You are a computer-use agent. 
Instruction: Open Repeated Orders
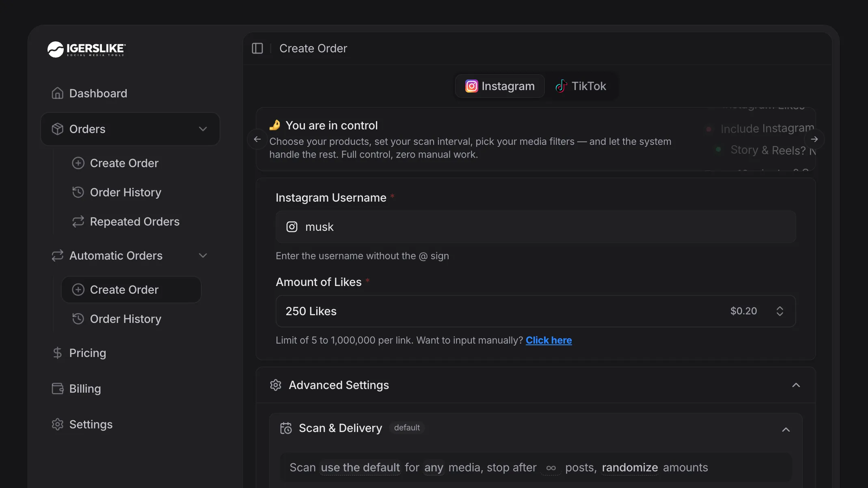coord(132,221)
